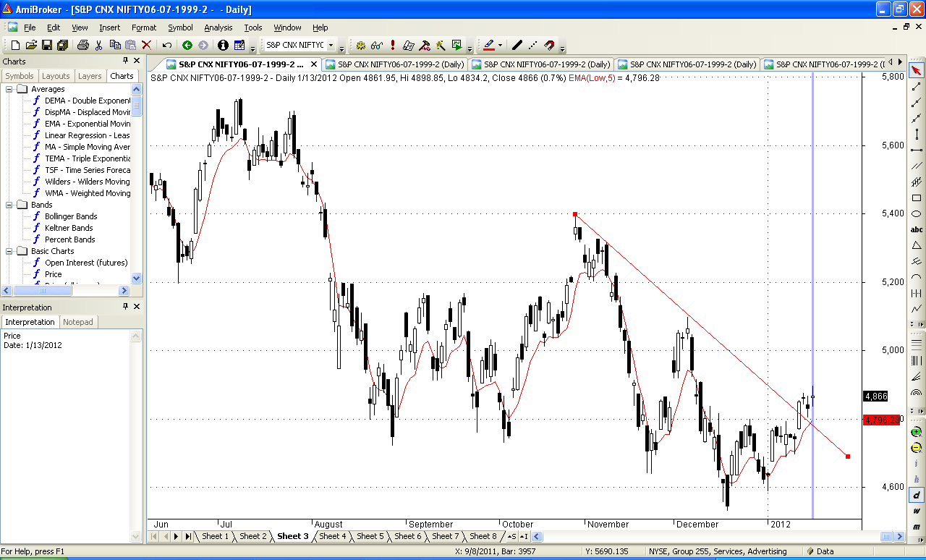Viewport: 926px width, 560px height.
Task: Select the rectangle drawing tool
Action: (917, 198)
